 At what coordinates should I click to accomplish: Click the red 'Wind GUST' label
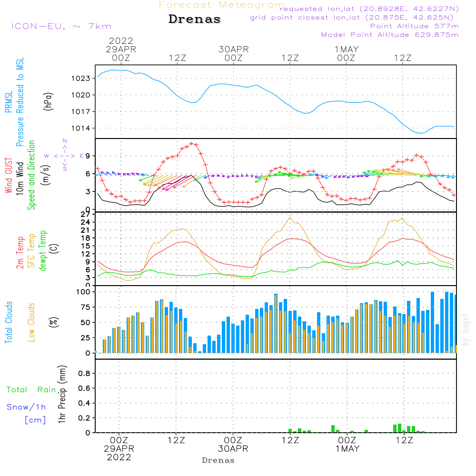(9, 175)
